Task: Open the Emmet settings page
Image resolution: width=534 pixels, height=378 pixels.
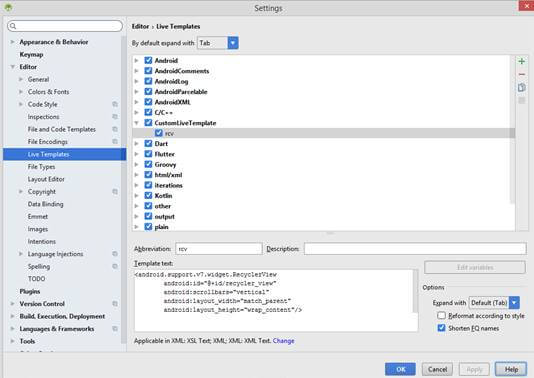Action: click(38, 217)
